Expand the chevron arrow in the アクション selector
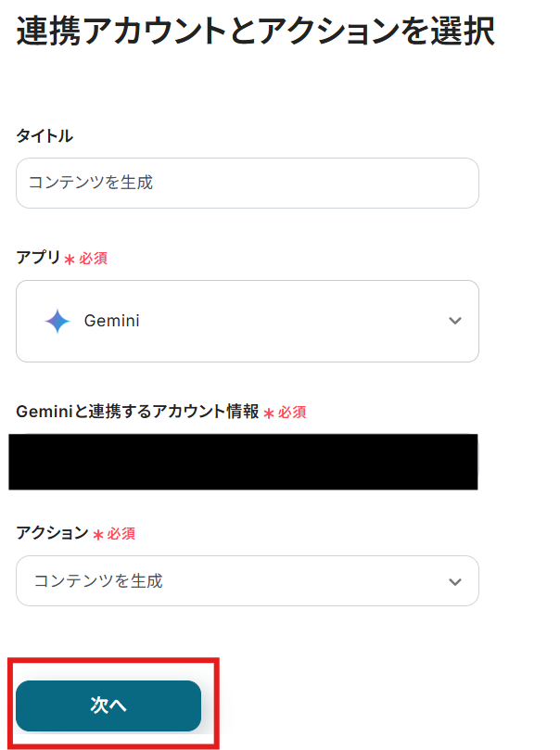 (454, 581)
